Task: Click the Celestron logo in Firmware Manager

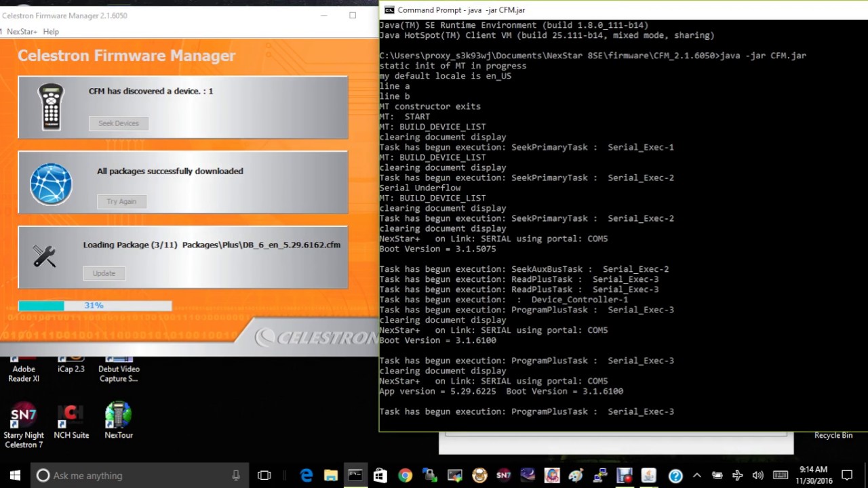Action: (x=316, y=337)
